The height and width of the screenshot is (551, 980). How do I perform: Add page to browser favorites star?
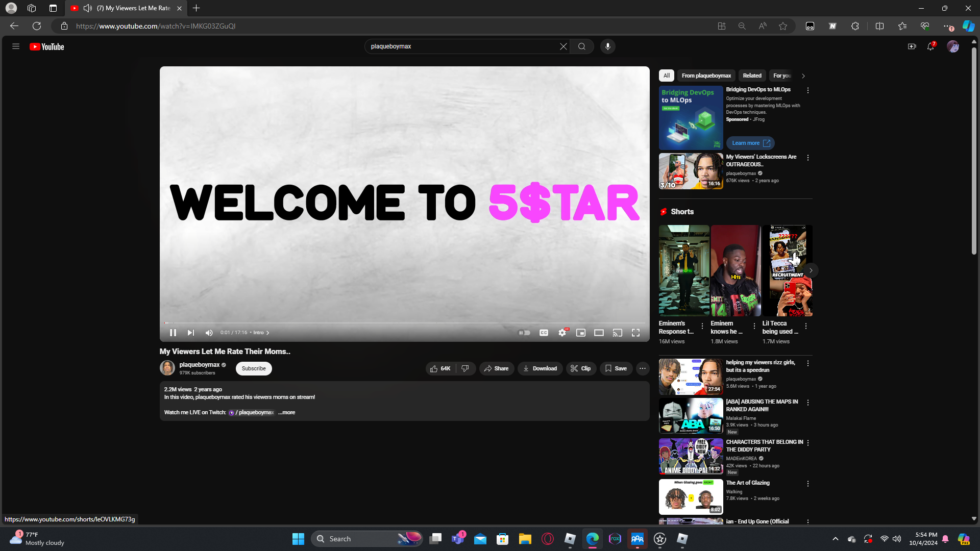783,26
